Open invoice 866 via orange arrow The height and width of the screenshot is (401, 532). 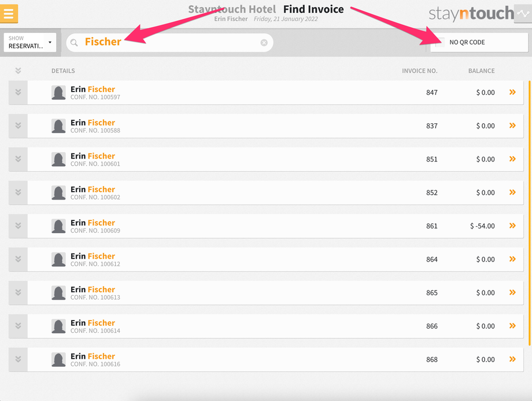(x=512, y=326)
